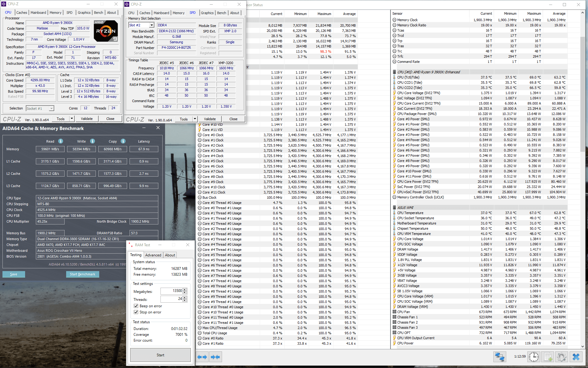Click the CPU Package Power lightning icon

pos(394,114)
